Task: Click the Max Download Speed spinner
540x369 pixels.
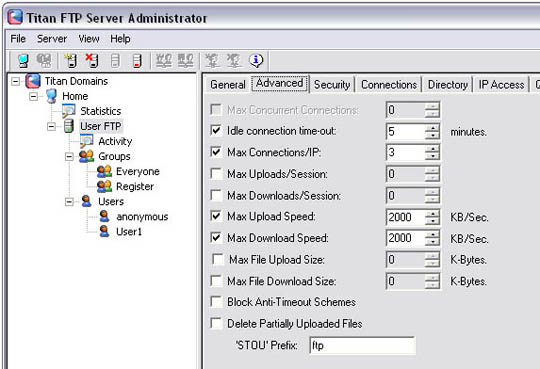Action: click(432, 238)
